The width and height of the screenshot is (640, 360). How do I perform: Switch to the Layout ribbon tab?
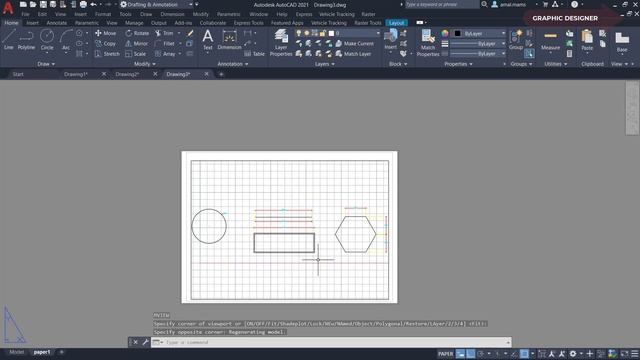pos(396,23)
